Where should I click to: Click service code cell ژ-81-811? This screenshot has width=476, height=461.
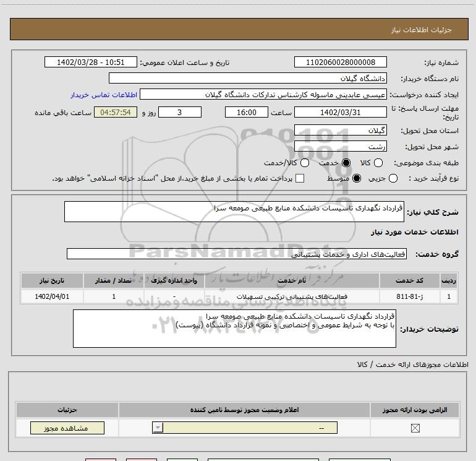tap(409, 296)
